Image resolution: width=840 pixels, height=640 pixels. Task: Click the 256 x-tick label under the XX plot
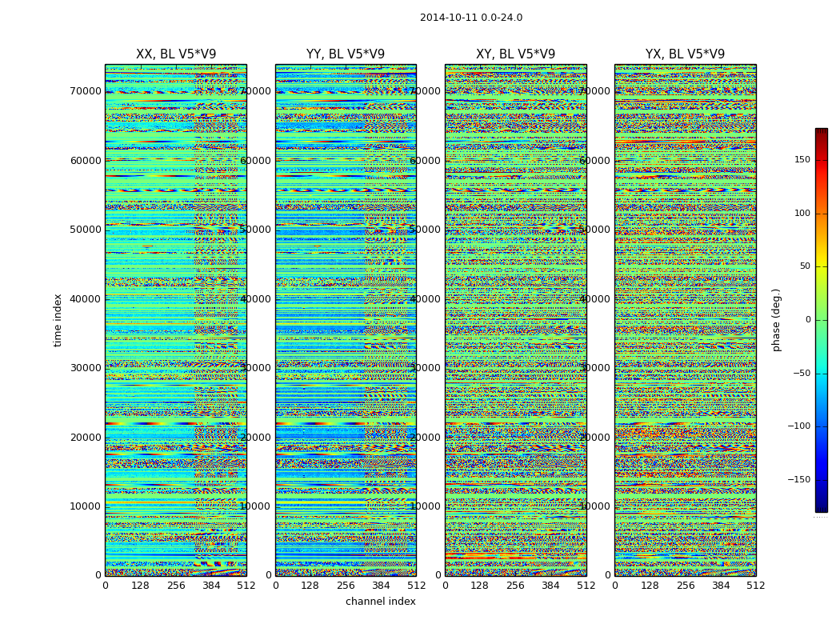pos(176,586)
